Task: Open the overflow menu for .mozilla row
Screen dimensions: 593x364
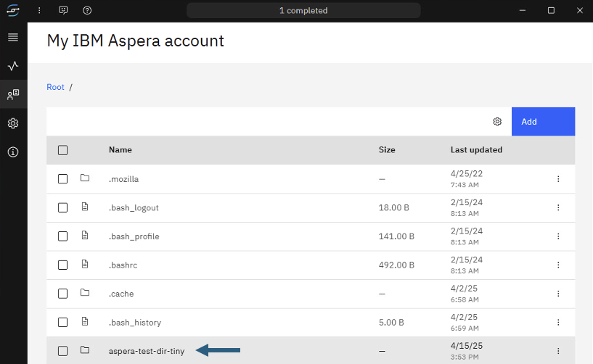Action: (558, 179)
